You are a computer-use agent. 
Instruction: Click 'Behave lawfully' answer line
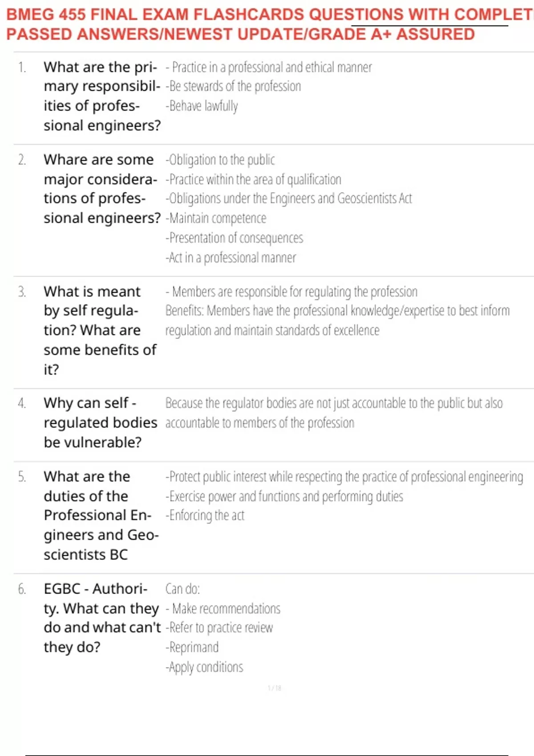pyautogui.click(x=202, y=106)
